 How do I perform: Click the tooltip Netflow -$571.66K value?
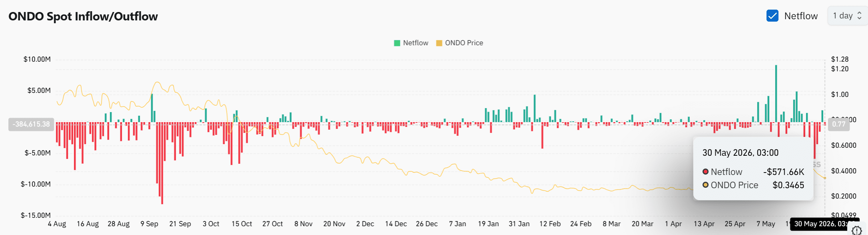(783, 172)
